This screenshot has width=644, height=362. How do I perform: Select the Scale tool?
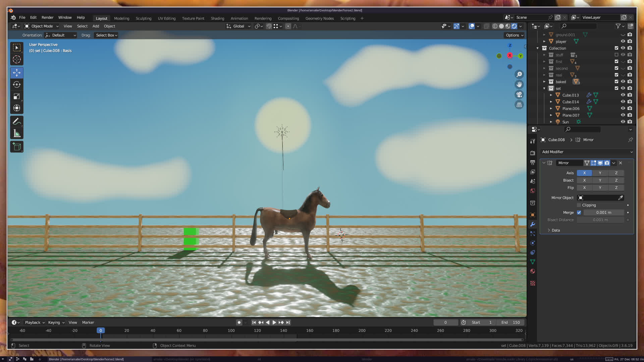tap(17, 97)
